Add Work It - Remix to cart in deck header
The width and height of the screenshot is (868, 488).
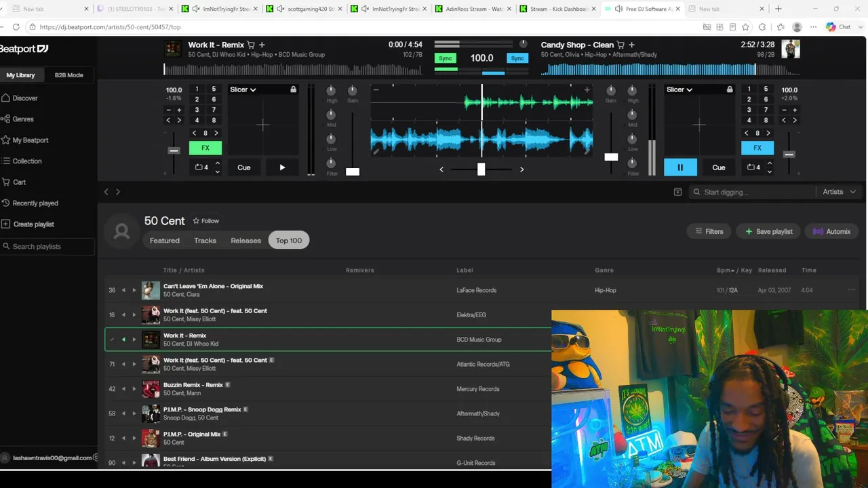(x=251, y=45)
